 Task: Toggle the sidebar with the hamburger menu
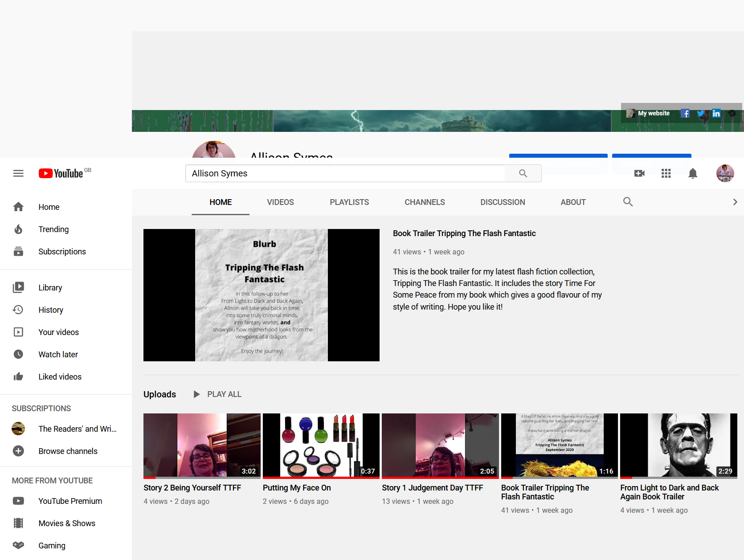pos(18,173)
